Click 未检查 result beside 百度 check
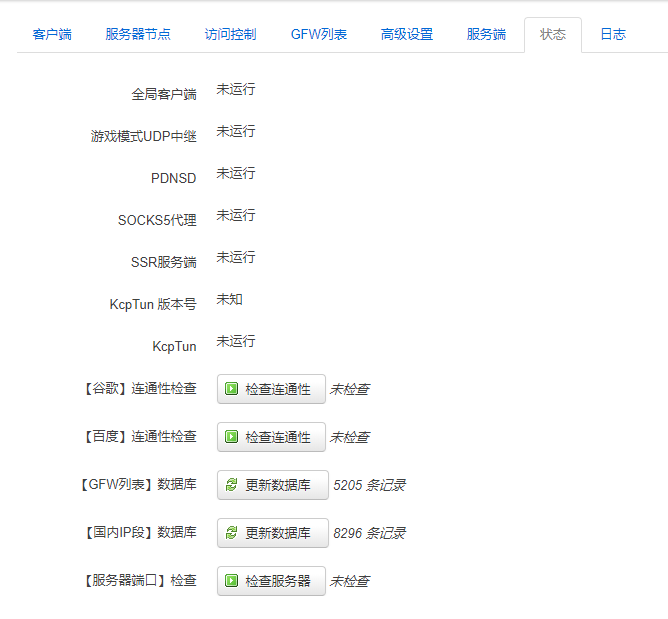This screenshot has width=668, height=619. [350, 438]
